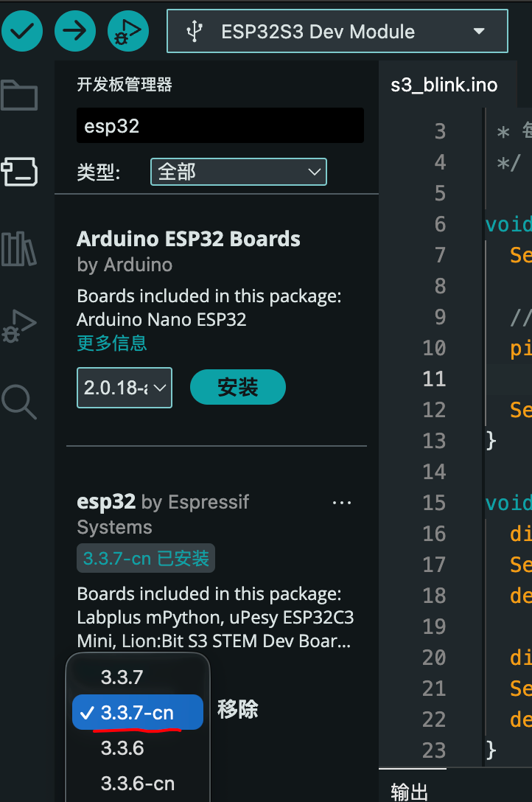
Task: Click the 移除 remove button
Action: (238, 709)
